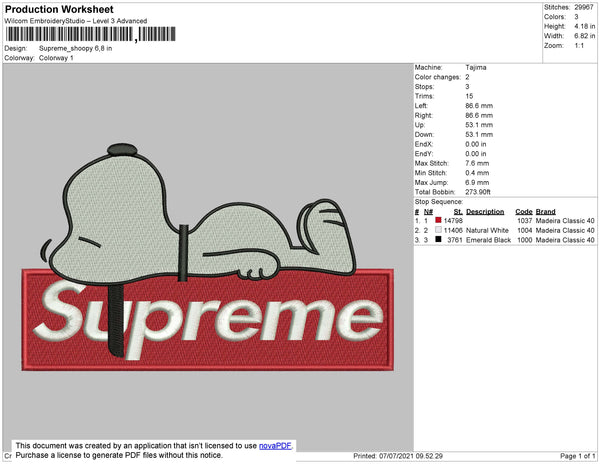This screenshot has height=464, width=600.
Task: Click the 'Natural White' description
Action: [x=487, y=230]
